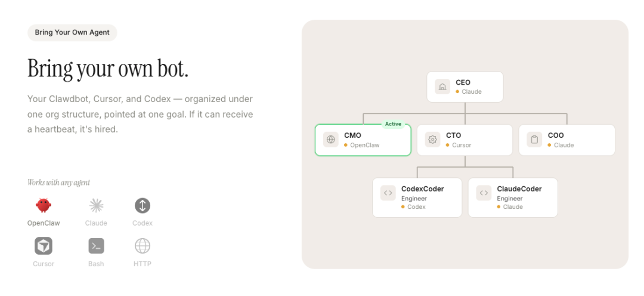Click the CodexCoder Engineer name label
The width and height of the screenshot is (644, 296).
pyautogui.click(x=422, y=189)
